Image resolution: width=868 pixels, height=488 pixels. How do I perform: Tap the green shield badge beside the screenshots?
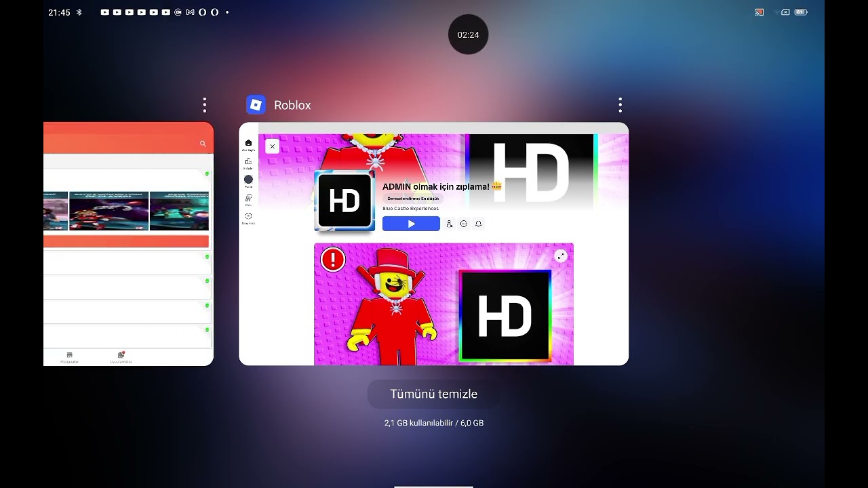[207, 174]
